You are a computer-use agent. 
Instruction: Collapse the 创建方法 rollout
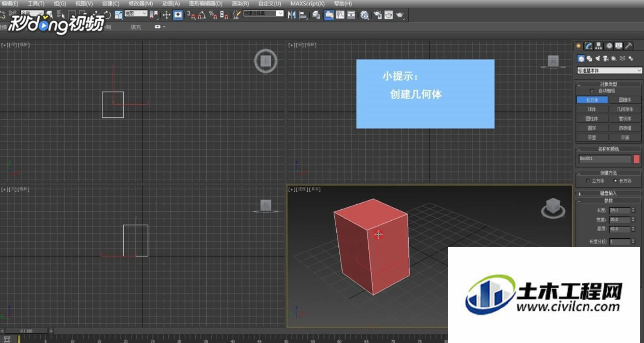coord(609,173)
